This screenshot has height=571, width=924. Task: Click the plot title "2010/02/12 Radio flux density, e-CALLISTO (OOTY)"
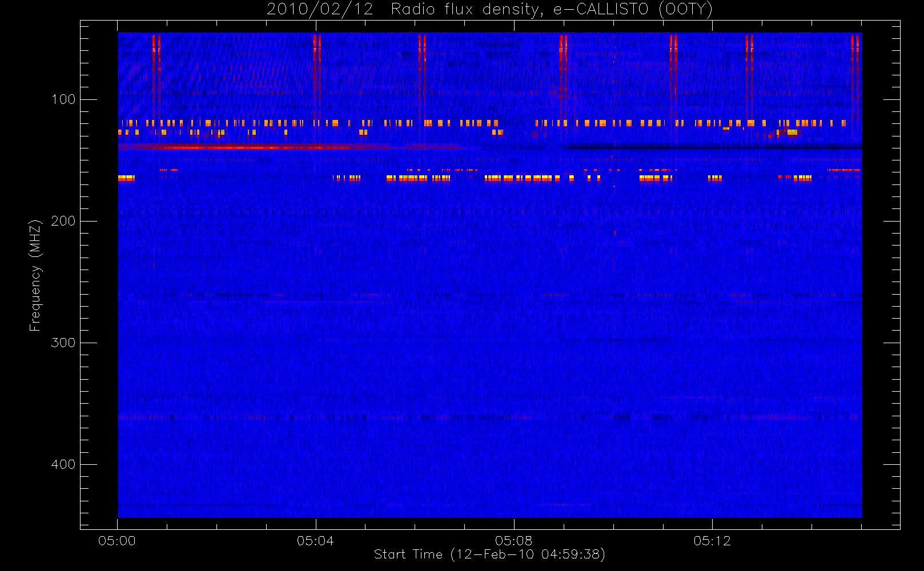(x=490, y=10)
